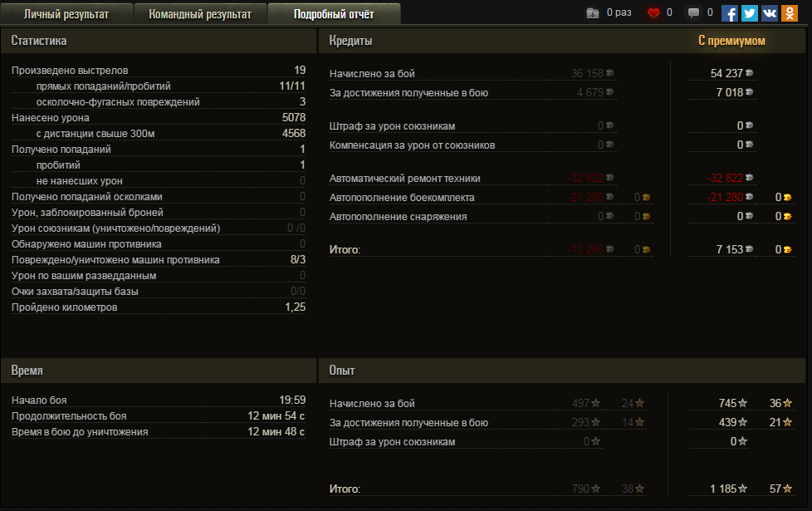Share results on Odnoklassniki
The width and height of the screenshot is (812, 511).
tap(790, 13)
